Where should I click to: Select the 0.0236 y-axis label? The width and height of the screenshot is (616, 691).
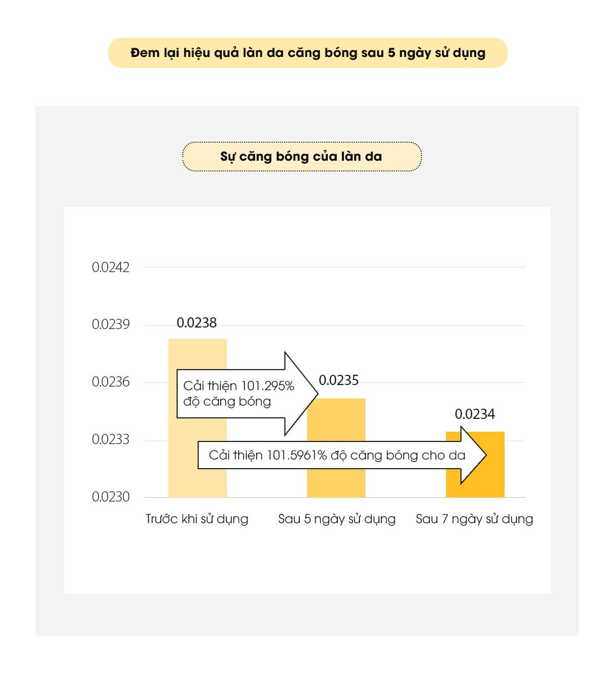111,382
